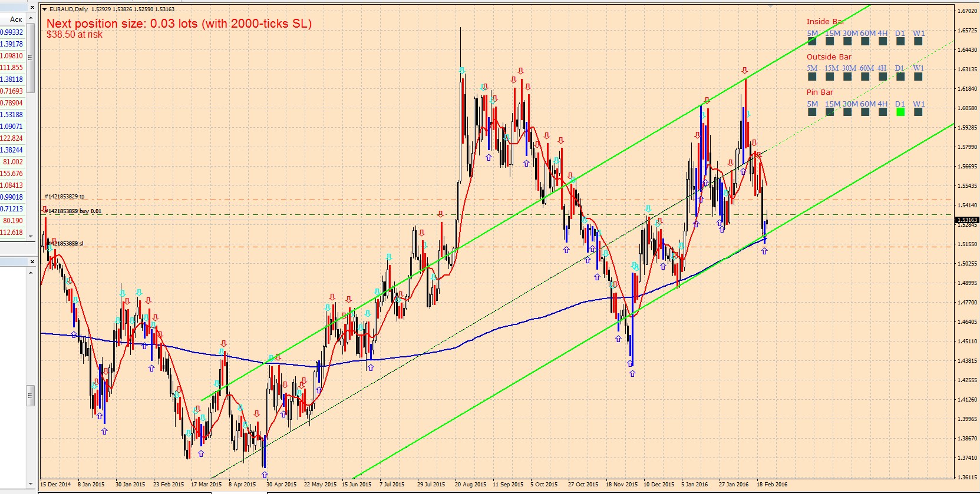The width and height of the screenshot is (980, 494).
Task: Click the Outside Bar D1 indicator square
Action: (x=900, y=77)
